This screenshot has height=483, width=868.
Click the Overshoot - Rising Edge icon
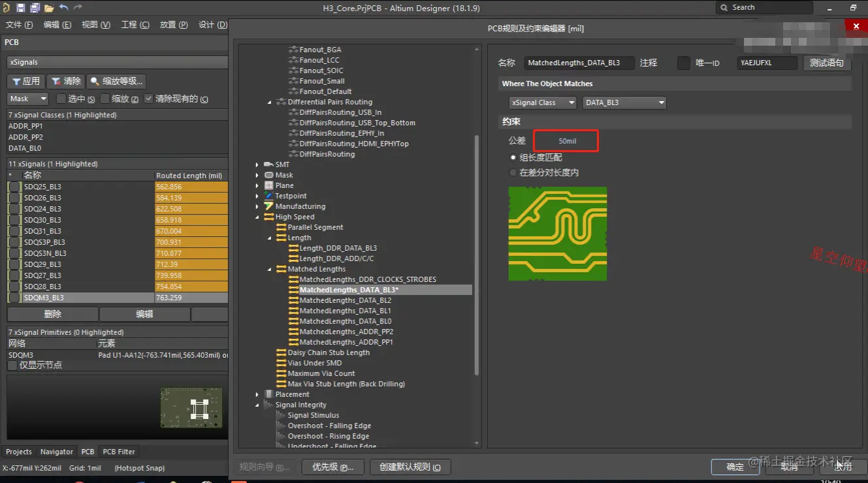(x=281, y=436)
